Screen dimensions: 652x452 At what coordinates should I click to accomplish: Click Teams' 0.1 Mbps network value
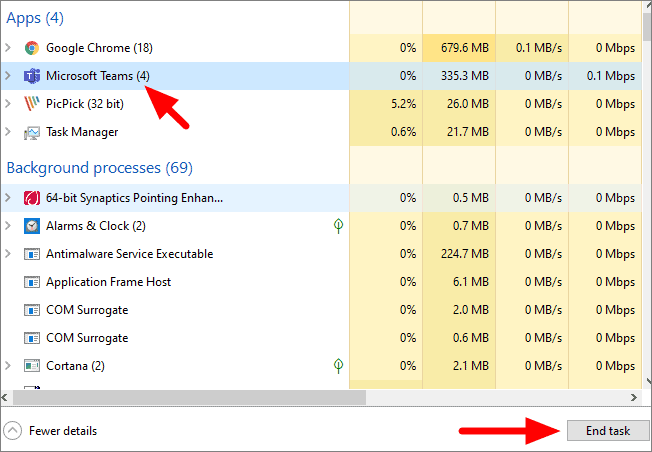click(x=611, y=76)
